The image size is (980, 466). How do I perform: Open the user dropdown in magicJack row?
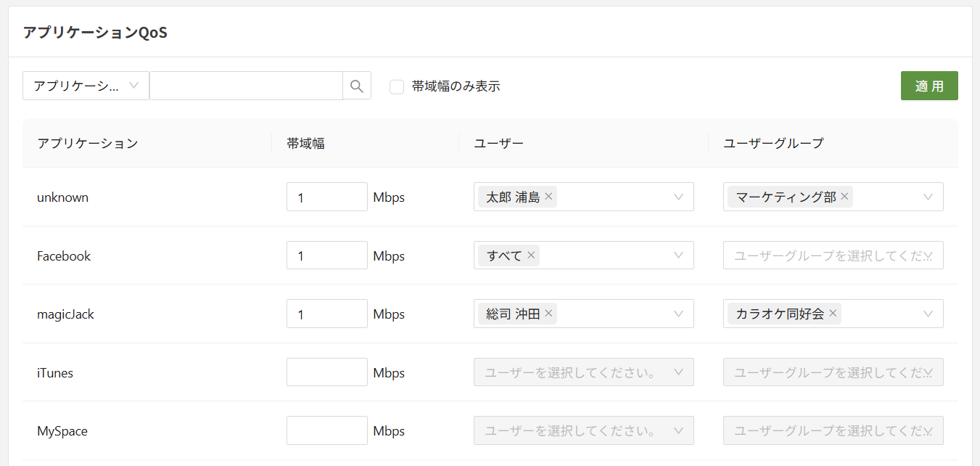[678, 314]
